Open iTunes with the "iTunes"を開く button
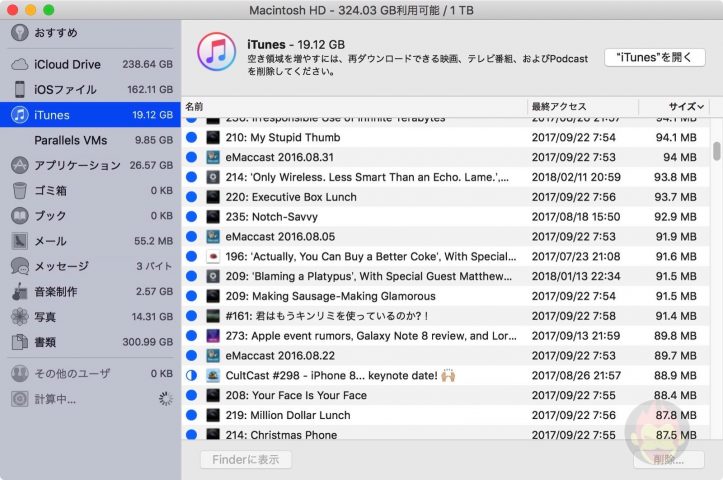723x480 pixels. [655, 58]
